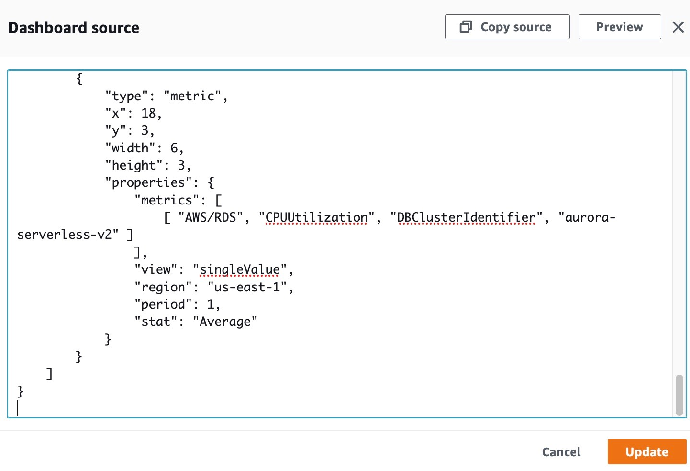Click the Copy source button label
The height and width of the screenshot is (471, 690).
click(x=515, y=27)
